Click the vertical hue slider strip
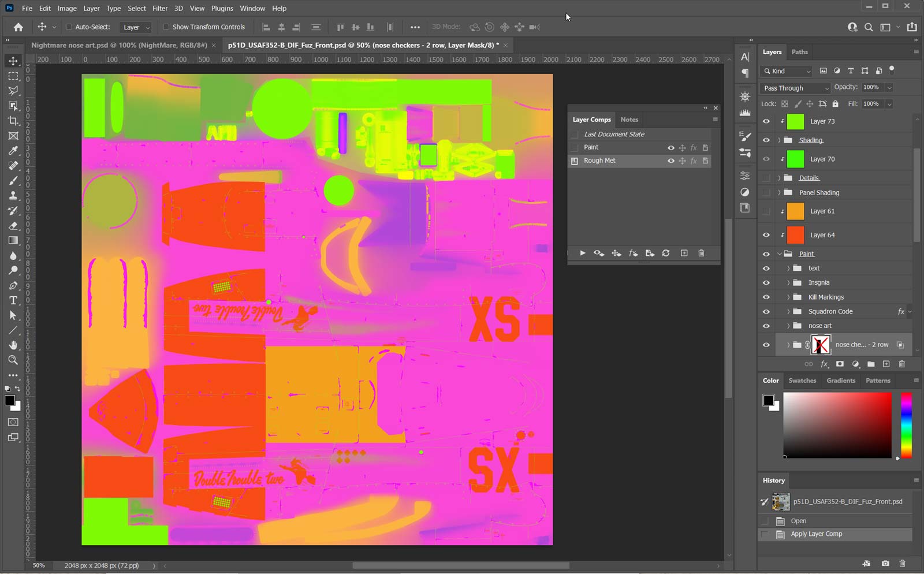924x574 pixels. [x=906, y=425]
